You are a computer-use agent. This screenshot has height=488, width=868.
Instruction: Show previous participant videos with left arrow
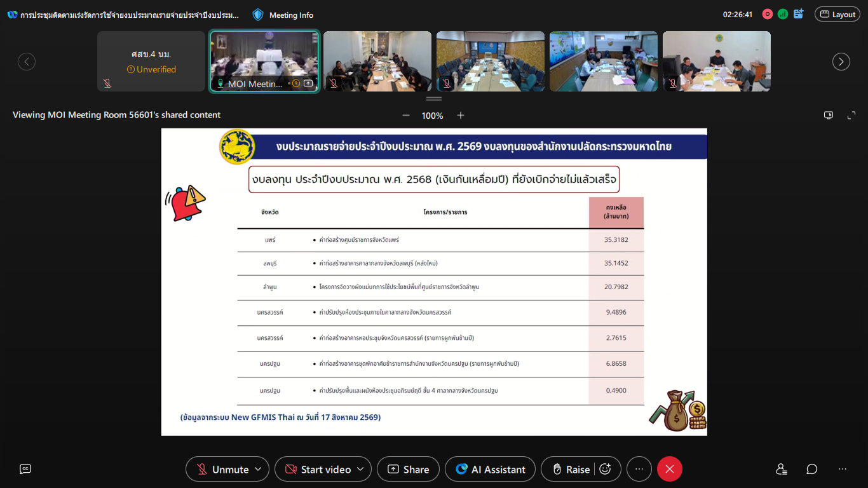(x=27, y=62)
